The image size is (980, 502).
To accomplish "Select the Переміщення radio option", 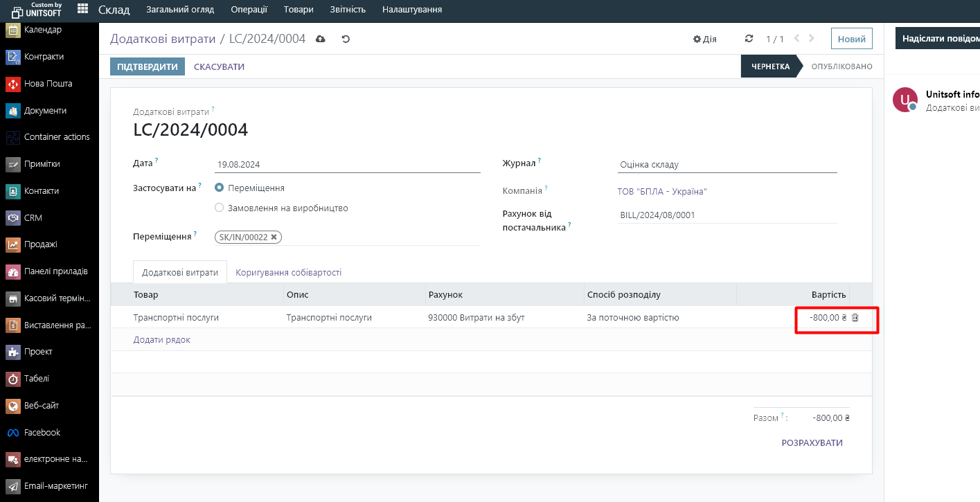I will tap(220, 188).
